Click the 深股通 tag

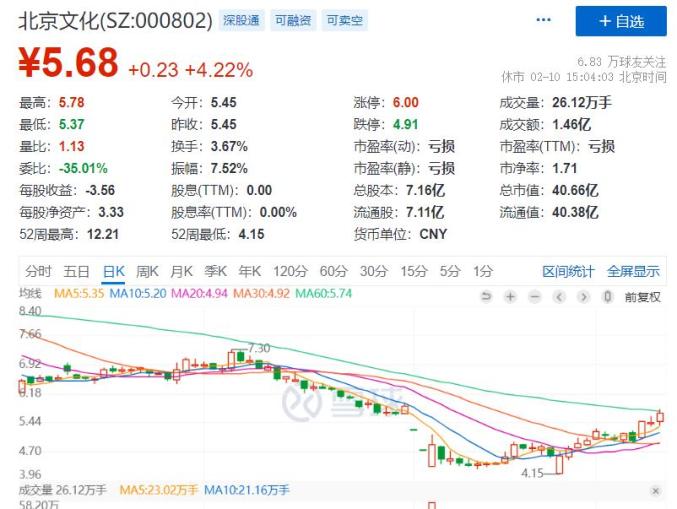[x=241, y=20]
